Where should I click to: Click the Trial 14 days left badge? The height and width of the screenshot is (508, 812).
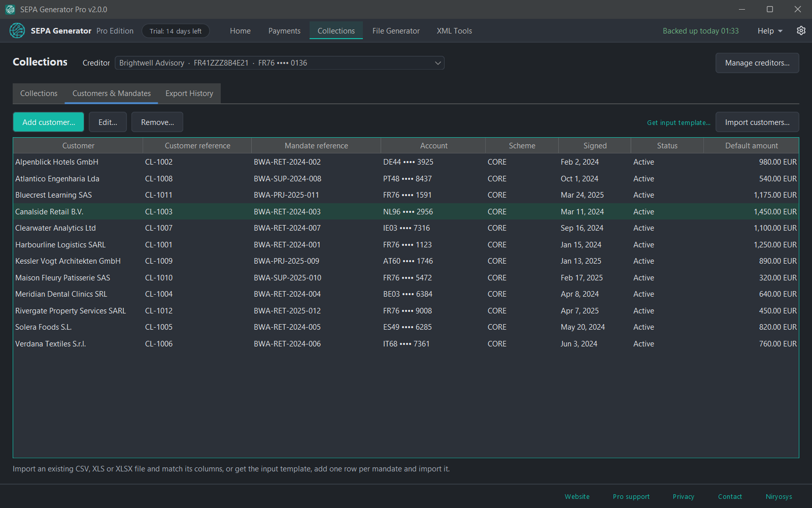176,31
